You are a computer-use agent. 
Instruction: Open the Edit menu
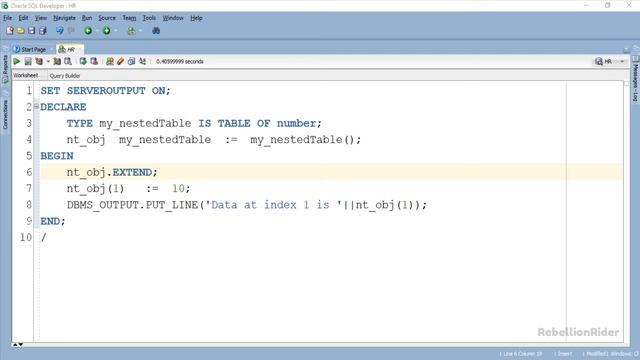click(x=23, y=18)
